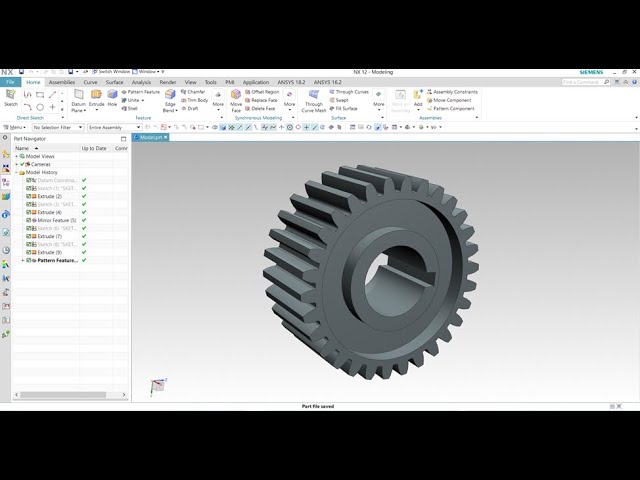Pick the direct sketch Arc tool

(x=27, y=107)
